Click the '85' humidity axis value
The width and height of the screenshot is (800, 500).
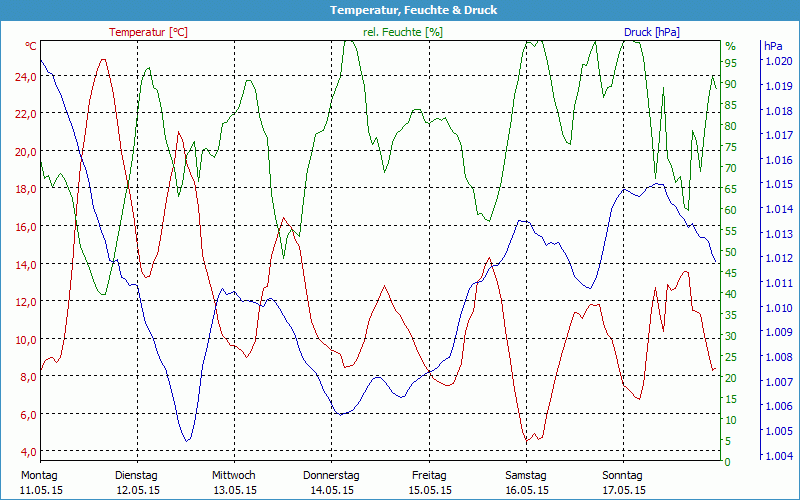tap(731, 105)
